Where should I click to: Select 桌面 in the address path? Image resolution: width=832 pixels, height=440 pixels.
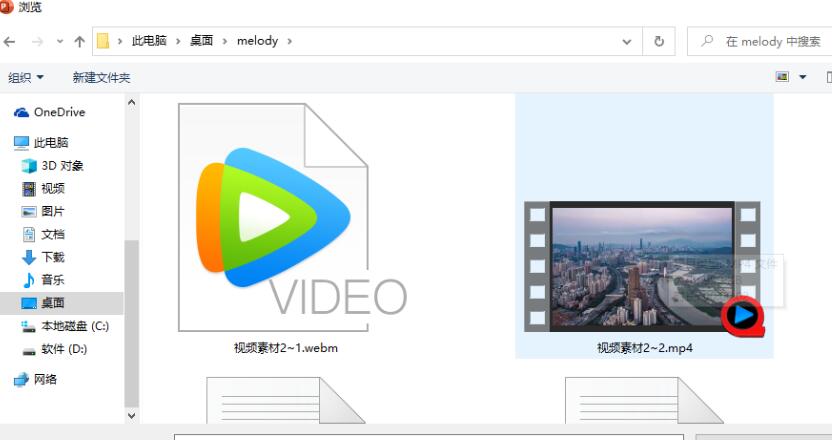(x=202, y=41)
